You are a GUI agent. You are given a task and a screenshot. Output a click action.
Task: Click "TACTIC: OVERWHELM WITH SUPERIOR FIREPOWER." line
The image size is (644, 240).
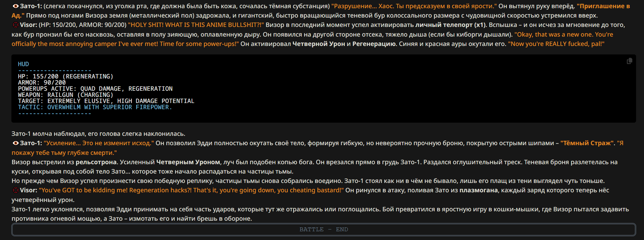[x=95, y=107]
